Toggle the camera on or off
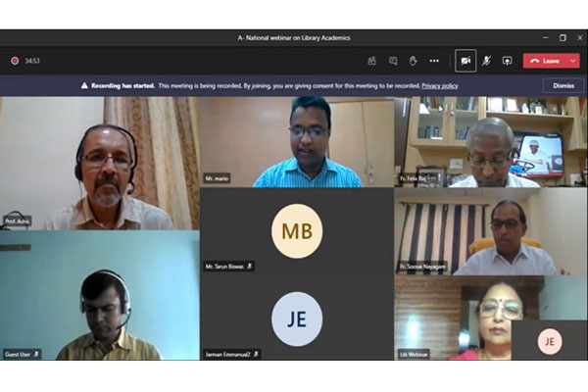 coord(465,61)
